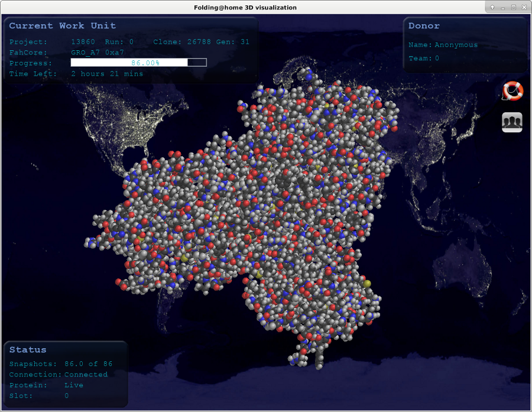Open help via the lifebuoy icon

[512, 91]
